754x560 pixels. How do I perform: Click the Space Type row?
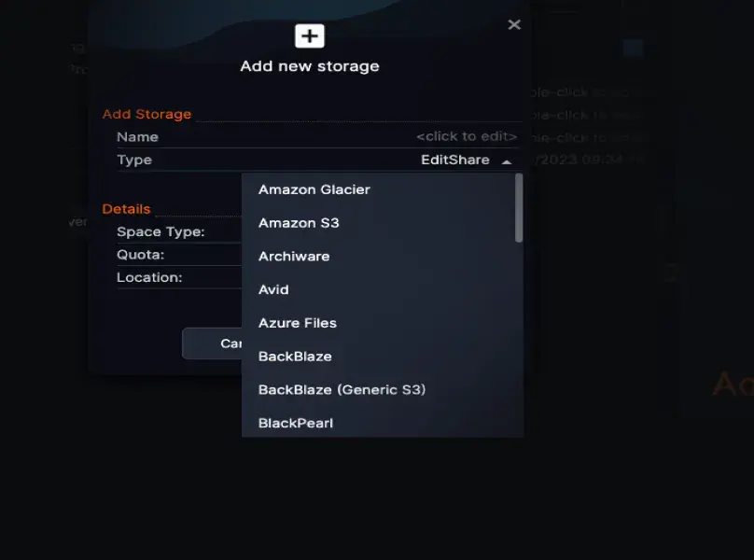coord(179,231)
